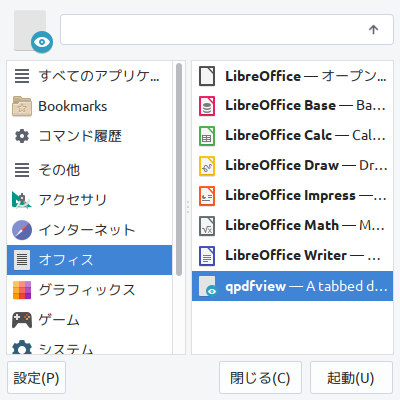
Task: Select the すべてのアプリケーション category
Action: [89, 76]
